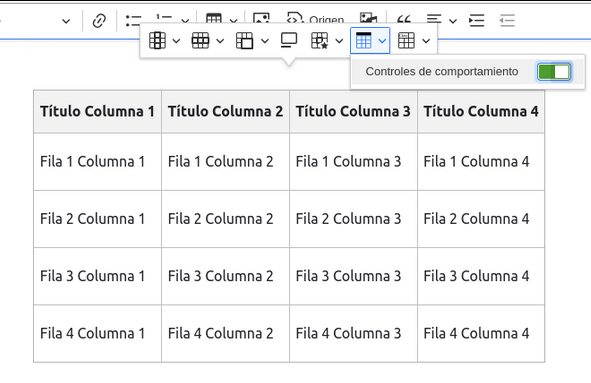Click the decrease indent icon
The image size is (591, 383).
click(x=507, y=20)
